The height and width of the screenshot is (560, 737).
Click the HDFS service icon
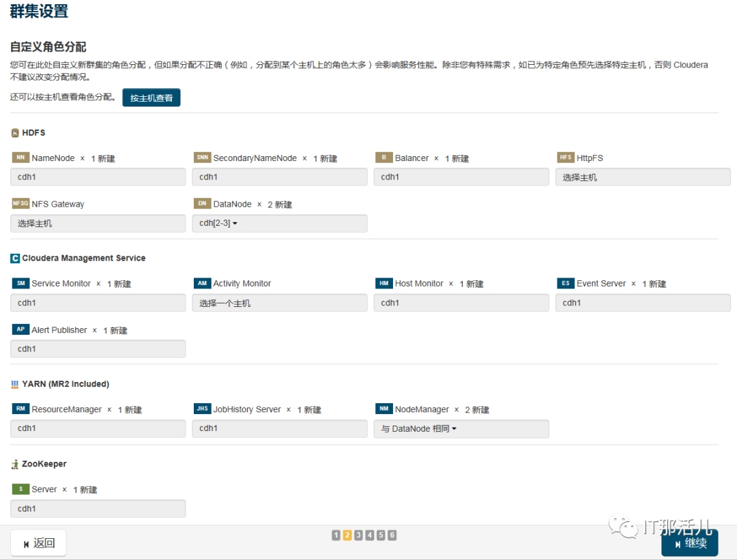(15, 133)
